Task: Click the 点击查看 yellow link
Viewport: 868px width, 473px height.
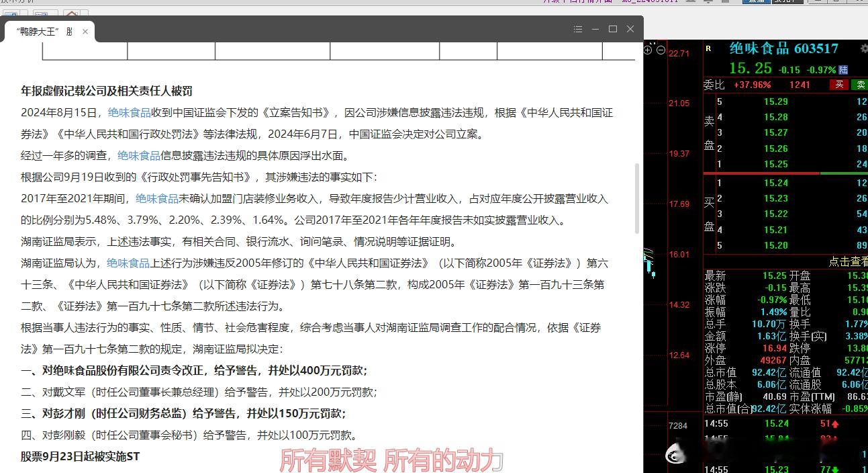Action: click(848, 261)
